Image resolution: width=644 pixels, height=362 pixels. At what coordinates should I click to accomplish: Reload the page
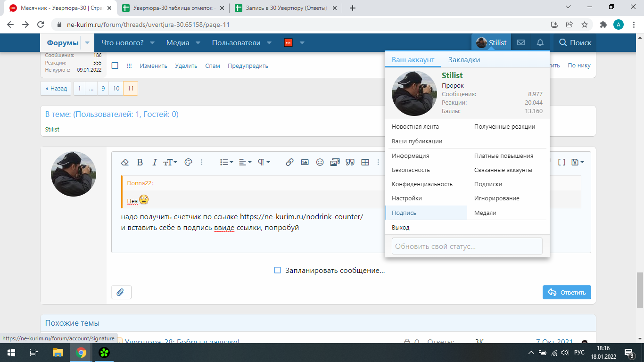click(41, 25)
